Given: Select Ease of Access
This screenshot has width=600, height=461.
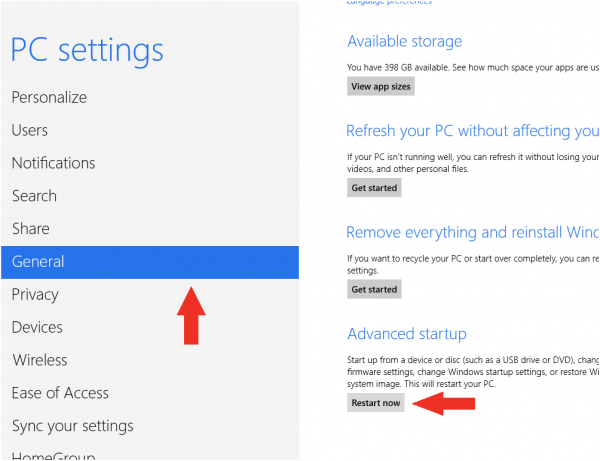Looking at the screenshot, I should coord(60,393).
